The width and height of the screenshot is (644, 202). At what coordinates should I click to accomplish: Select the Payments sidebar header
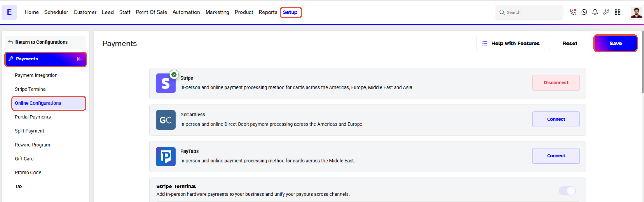pyautogui.click(x=46, y=59)
